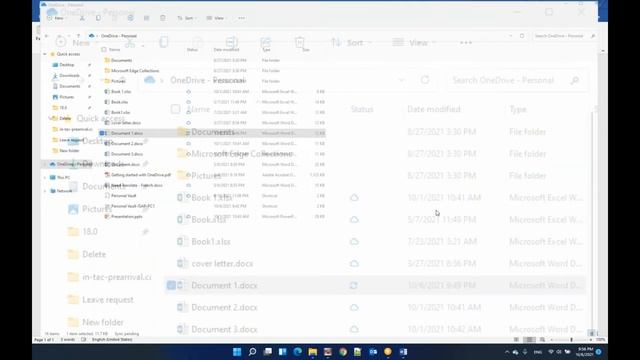
Task: Select the enlarged Document 3.docx file
Action: [x=224, y=329]
